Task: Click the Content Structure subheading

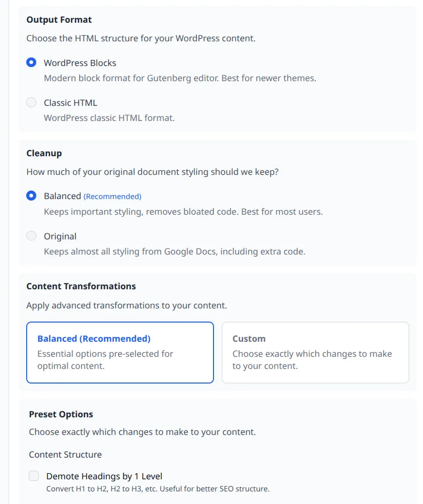Action: 65,455
